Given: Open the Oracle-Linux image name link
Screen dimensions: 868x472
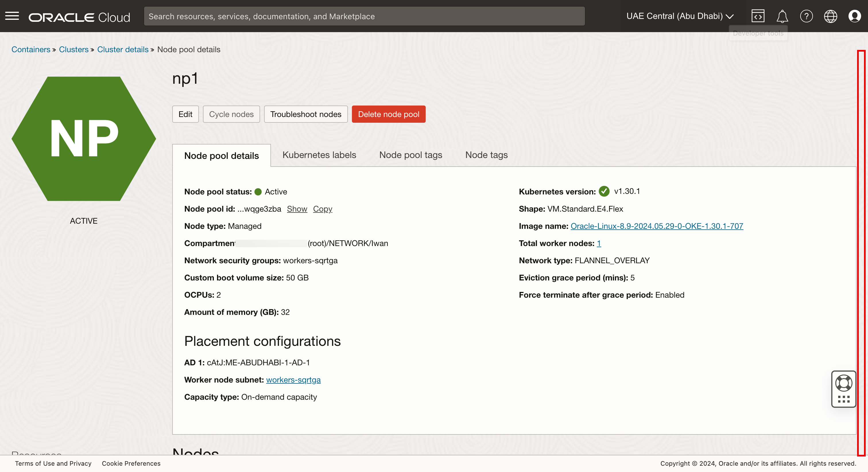Looking at the screenshot, I should 657,226.
